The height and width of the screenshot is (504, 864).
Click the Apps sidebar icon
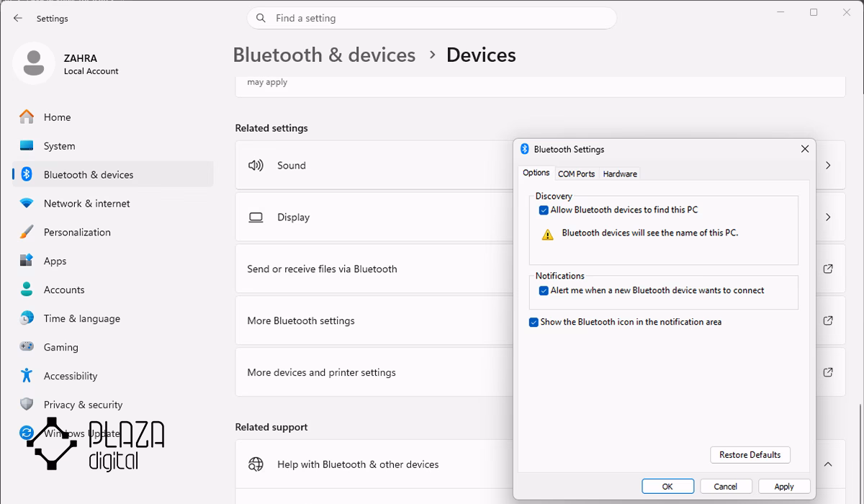click(27, 261)
